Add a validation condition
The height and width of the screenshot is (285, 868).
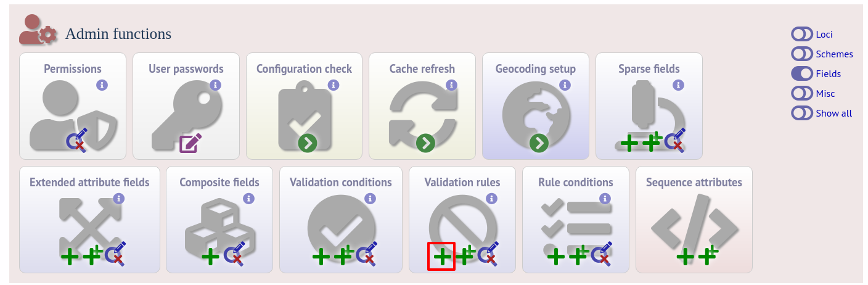pyautogui.click(x=321, y=256)
